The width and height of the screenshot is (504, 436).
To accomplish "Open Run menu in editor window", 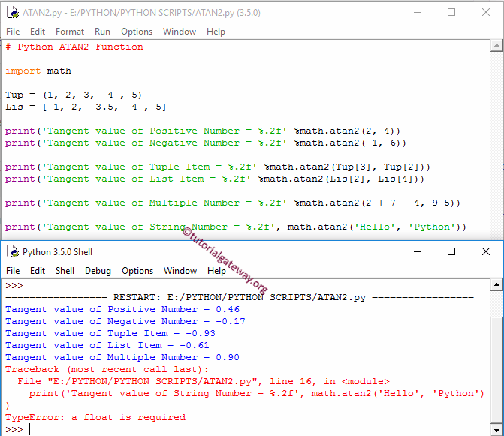I will 102,32.
